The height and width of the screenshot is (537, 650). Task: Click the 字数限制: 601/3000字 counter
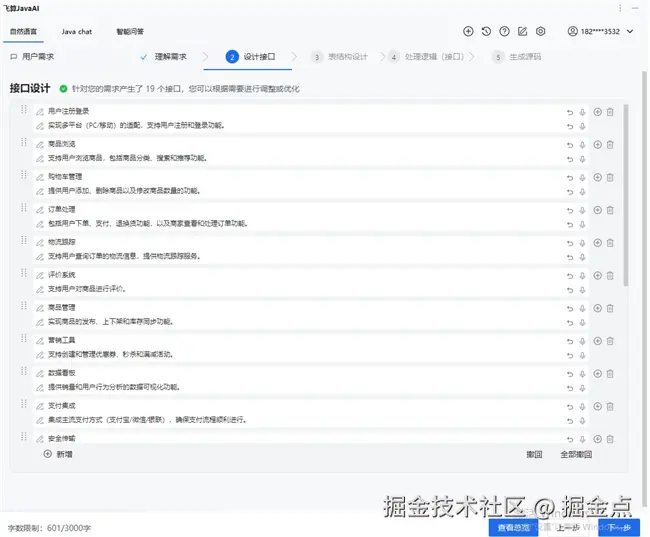point(49,528)
